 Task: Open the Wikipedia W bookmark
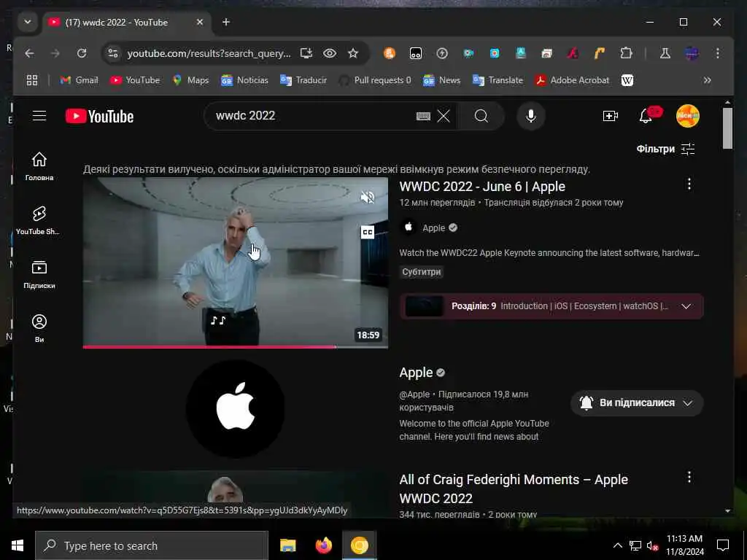point(627,80)
